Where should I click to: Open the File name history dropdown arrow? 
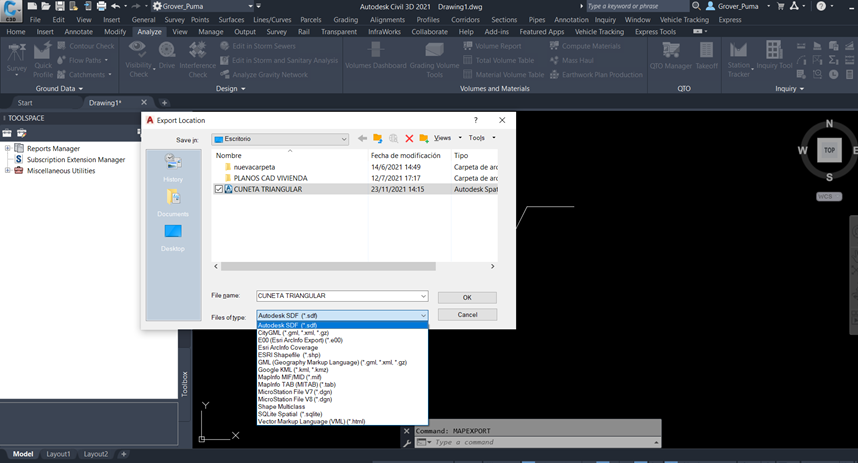click(x=423, y=296)
